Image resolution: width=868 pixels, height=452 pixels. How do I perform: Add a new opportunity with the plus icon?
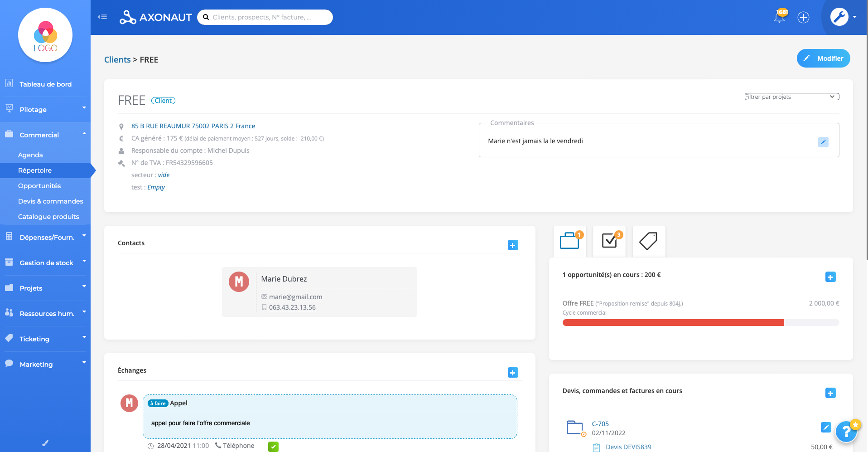[830, 277]
